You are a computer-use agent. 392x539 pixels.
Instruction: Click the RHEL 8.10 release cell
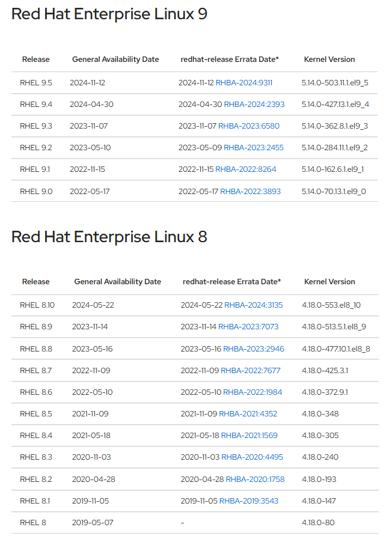pos(37,305)
